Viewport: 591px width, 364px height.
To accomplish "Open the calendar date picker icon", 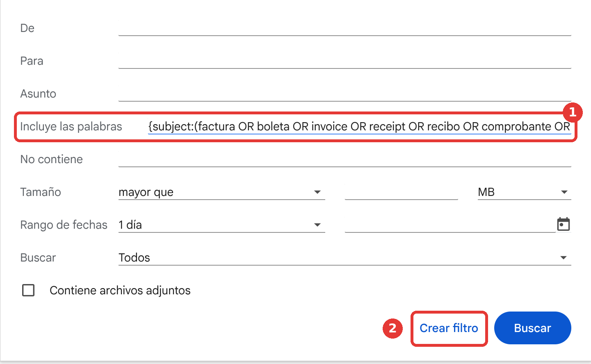I will coord(564,224).
